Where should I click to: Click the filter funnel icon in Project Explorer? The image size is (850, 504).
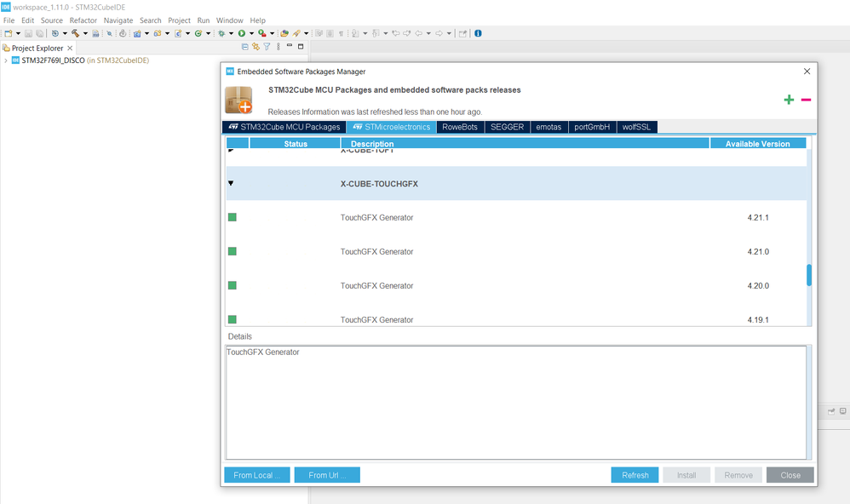pos(267,47)
